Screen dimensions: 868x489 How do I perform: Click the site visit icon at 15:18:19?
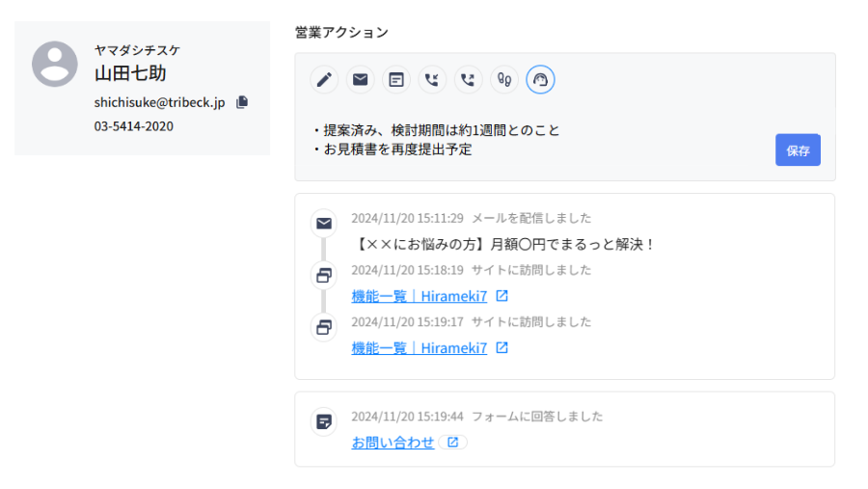pyautogui.click(x=324, y=275)
